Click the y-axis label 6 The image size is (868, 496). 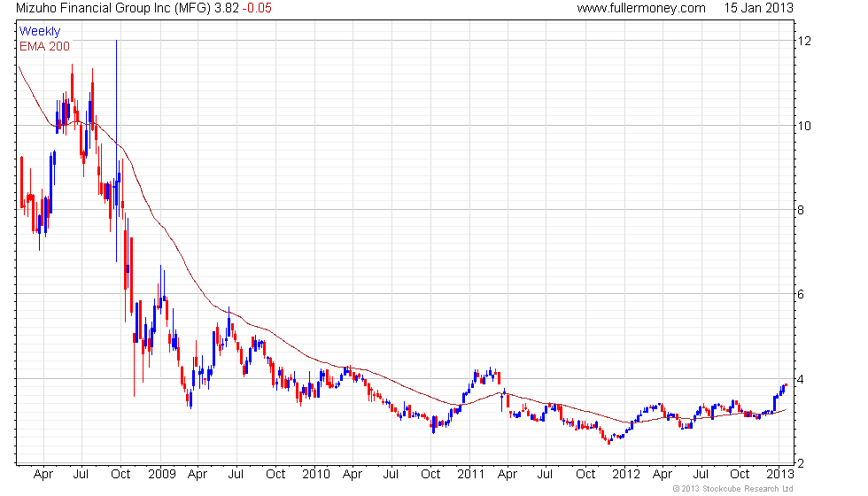[x=801, y=294]
